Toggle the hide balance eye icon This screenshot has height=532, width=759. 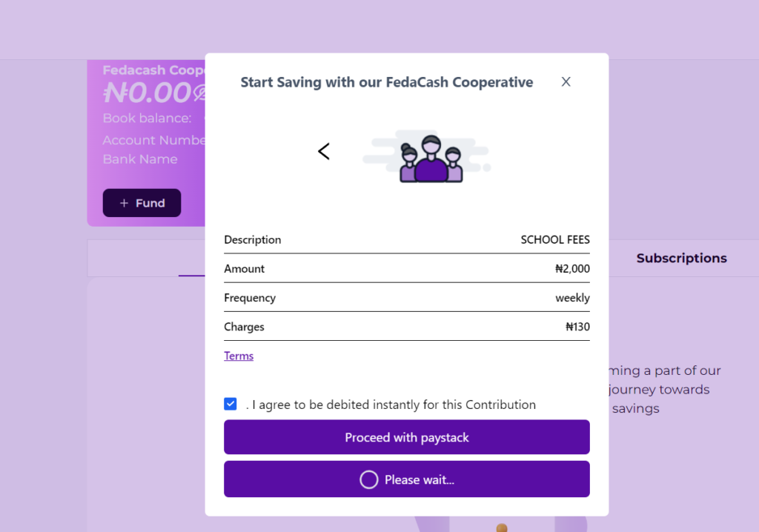(x=199, y=93)
